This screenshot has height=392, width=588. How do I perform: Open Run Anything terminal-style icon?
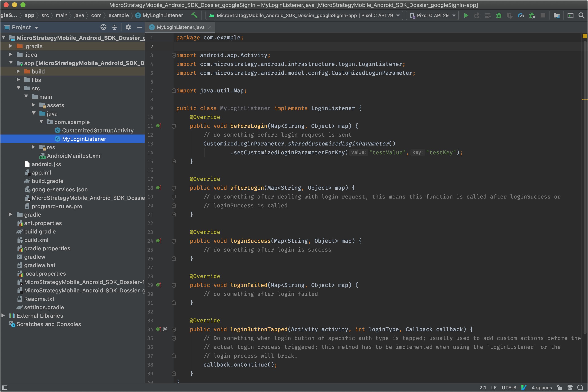(x=571, y=16)
